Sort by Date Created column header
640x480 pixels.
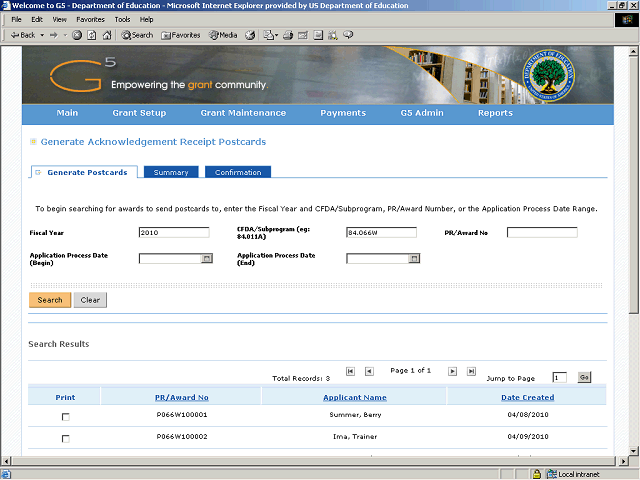[x=528, y=398]
